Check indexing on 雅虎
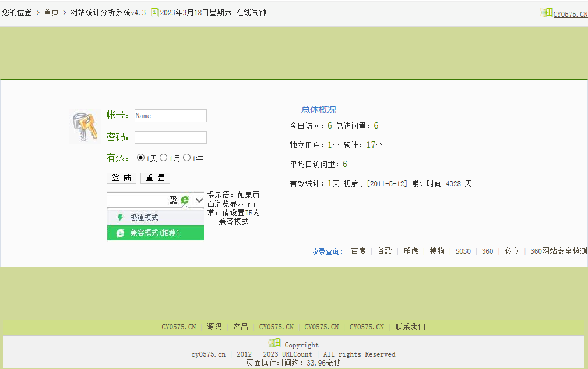588x369 pixels. click(411, 251)
